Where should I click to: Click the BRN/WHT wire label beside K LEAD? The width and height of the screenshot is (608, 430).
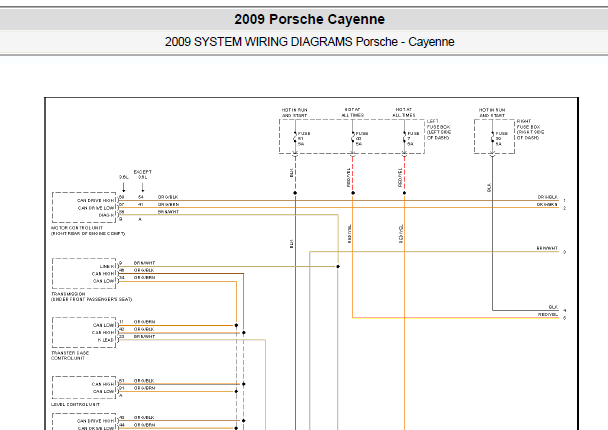(144, 337)
